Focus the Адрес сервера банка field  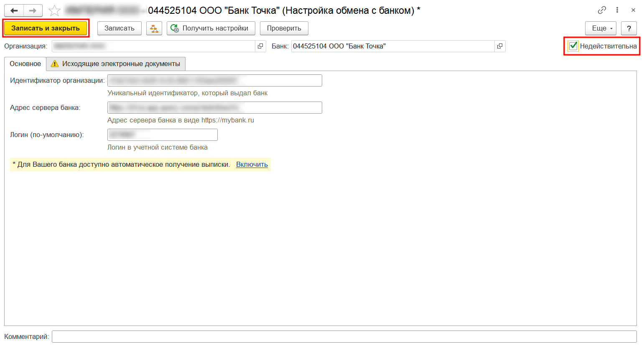tap(214, 108)
